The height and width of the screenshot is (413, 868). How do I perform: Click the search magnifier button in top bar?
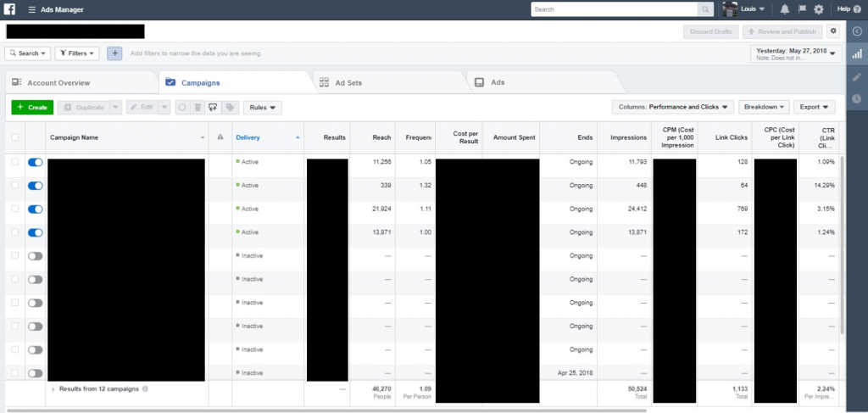705,9
